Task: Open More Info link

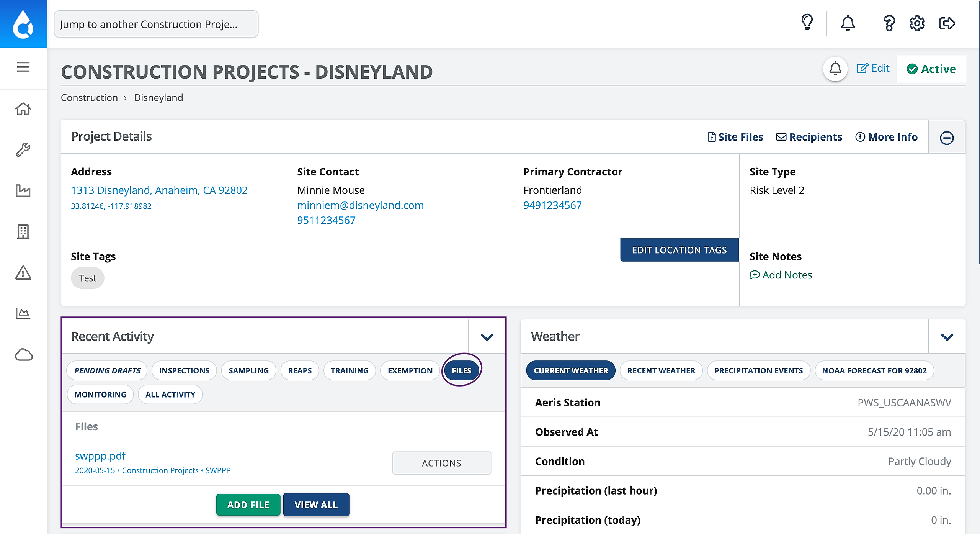Action: pos(887,137)
